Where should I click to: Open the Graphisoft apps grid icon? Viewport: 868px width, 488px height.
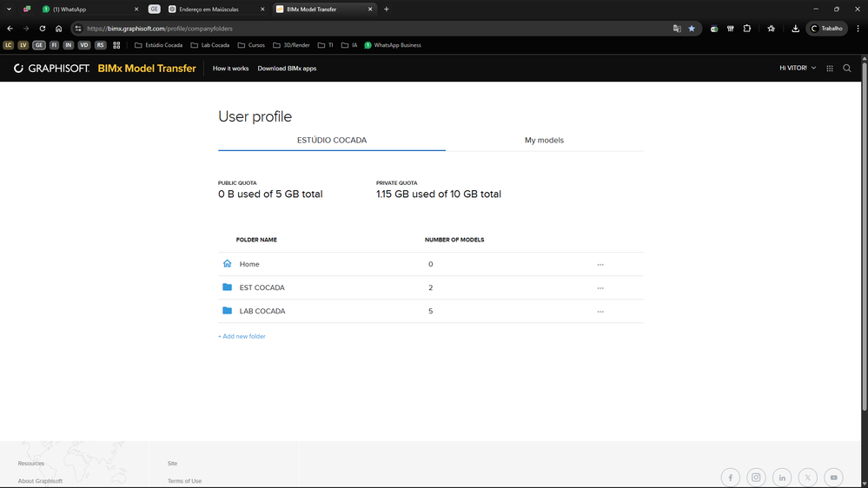click(x=829, y=68)
